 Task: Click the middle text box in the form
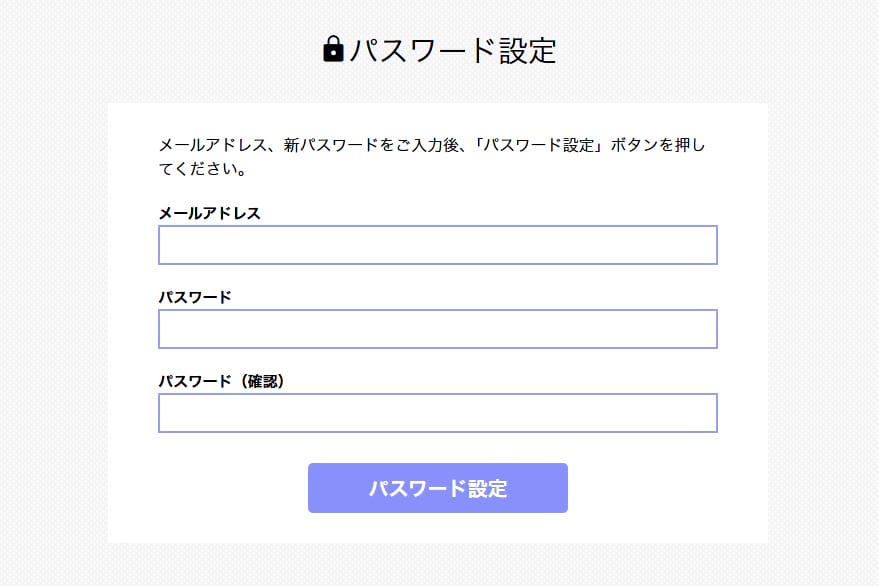pos(438,329)
